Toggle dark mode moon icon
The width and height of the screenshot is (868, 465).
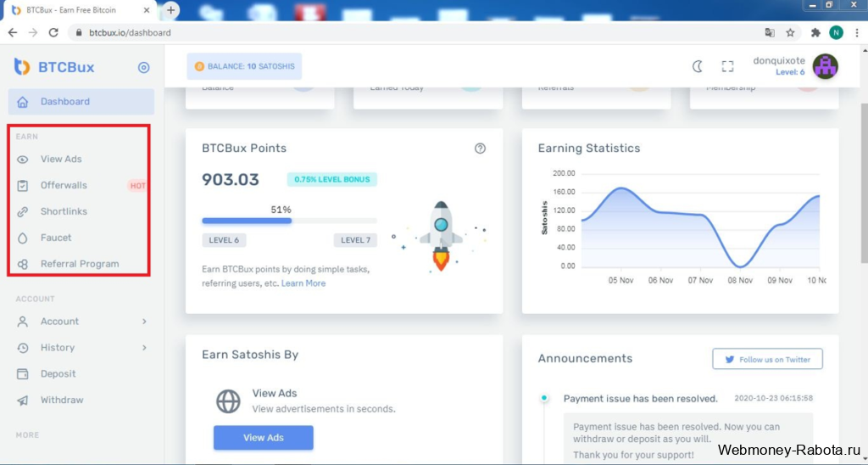(x=698, y=66)
